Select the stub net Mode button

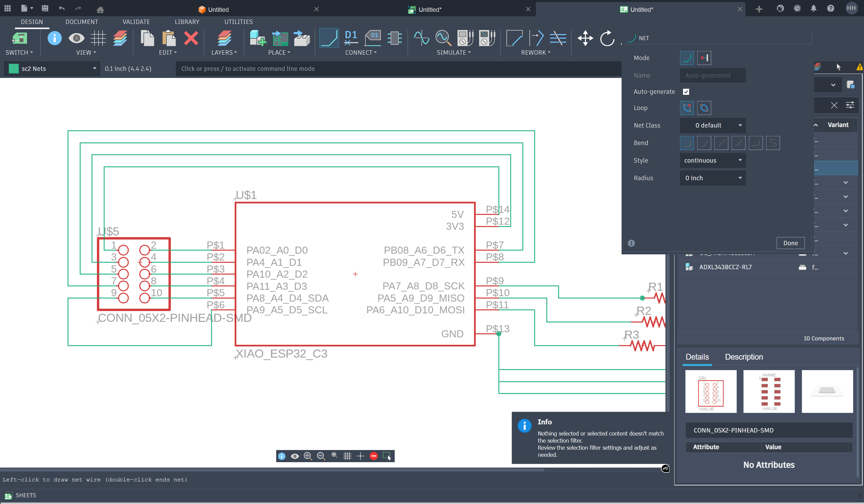coord(704,58)
